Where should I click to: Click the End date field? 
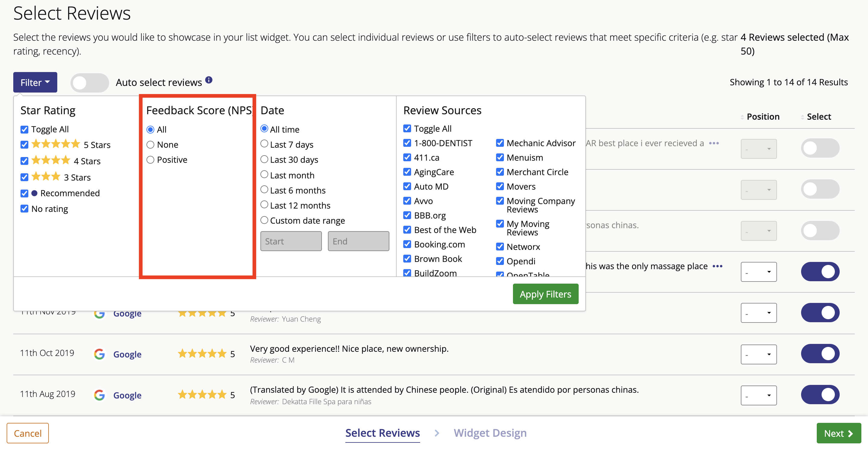pyautogui.click(x=358, y=241)
